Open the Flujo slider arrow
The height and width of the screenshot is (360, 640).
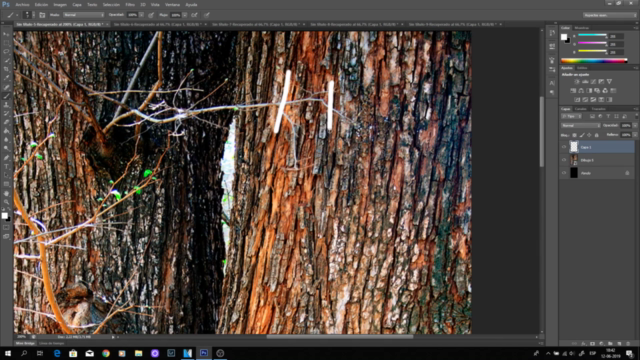coord(185,15)
